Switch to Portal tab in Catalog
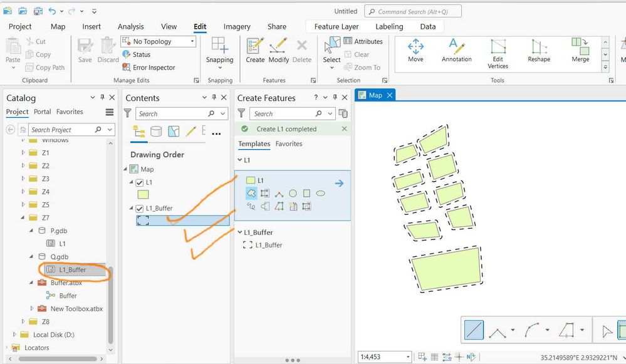The height and width of the screenshot is (364, 626). click(43, 112)
